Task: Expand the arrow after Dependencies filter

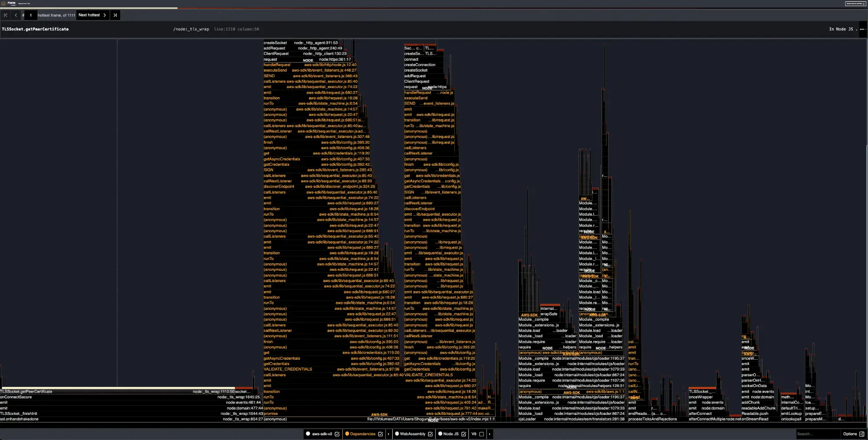Action: pos(388,434)
